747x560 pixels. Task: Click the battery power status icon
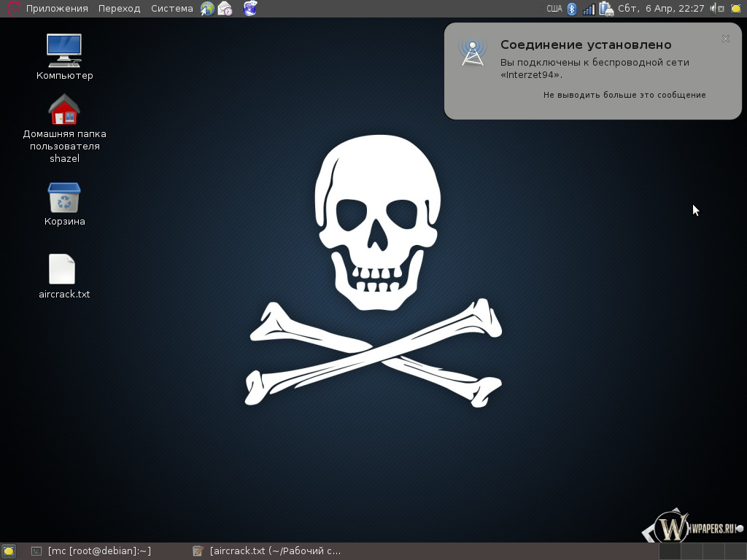[605, 9]
